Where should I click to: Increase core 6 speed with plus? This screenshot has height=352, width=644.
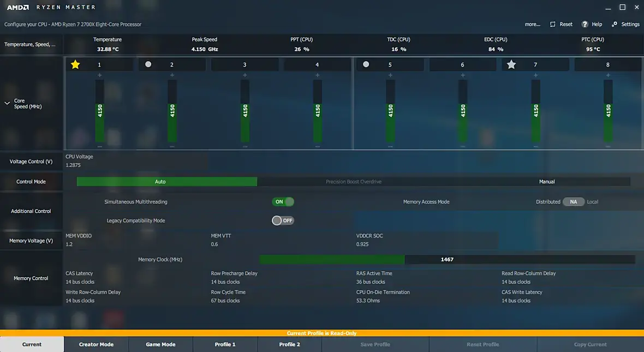[x=463, y=75]
